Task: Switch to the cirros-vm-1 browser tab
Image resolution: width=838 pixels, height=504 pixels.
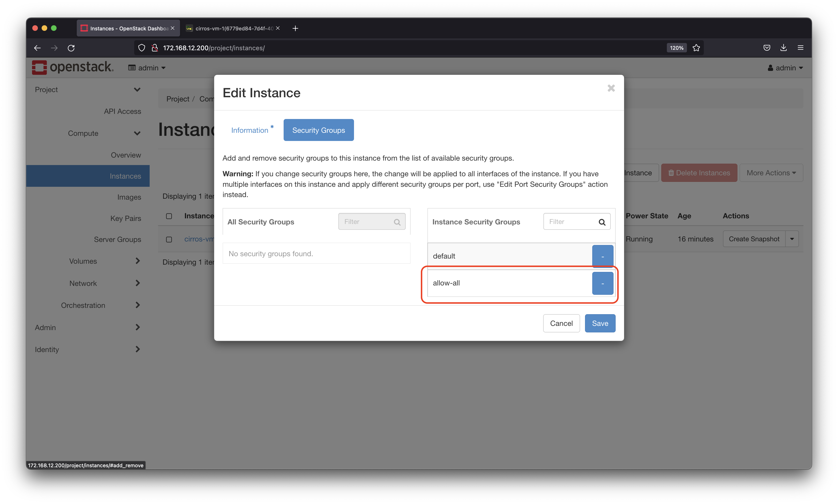Action: pyautogui.click(x=234, y=28)
